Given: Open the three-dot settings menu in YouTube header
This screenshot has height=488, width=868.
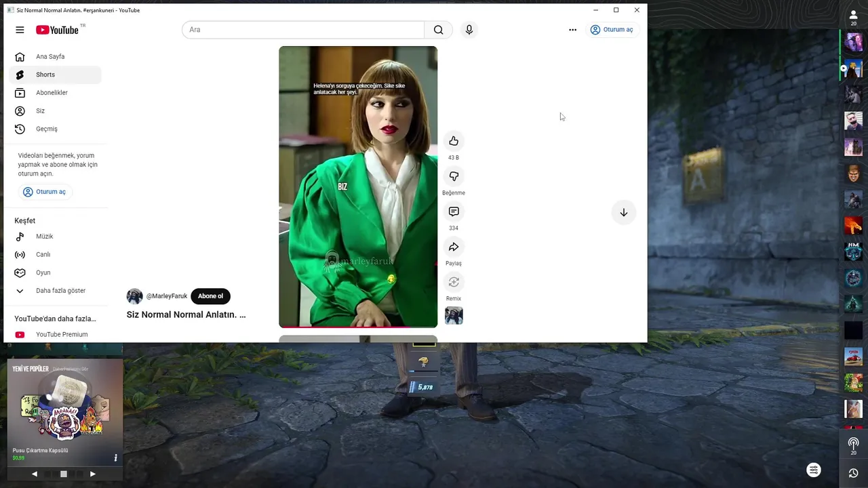Looking at the screenshot, I should (572, 30).
